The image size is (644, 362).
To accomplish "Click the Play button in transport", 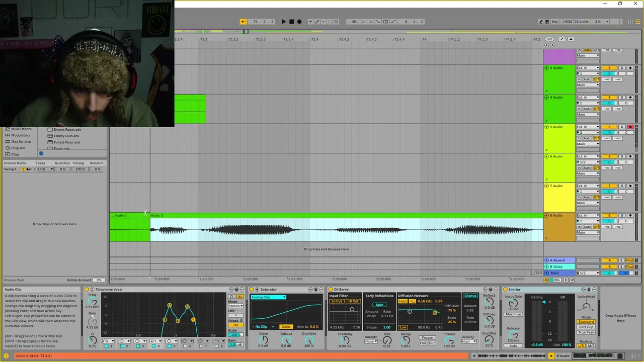I will click(283, 22).
